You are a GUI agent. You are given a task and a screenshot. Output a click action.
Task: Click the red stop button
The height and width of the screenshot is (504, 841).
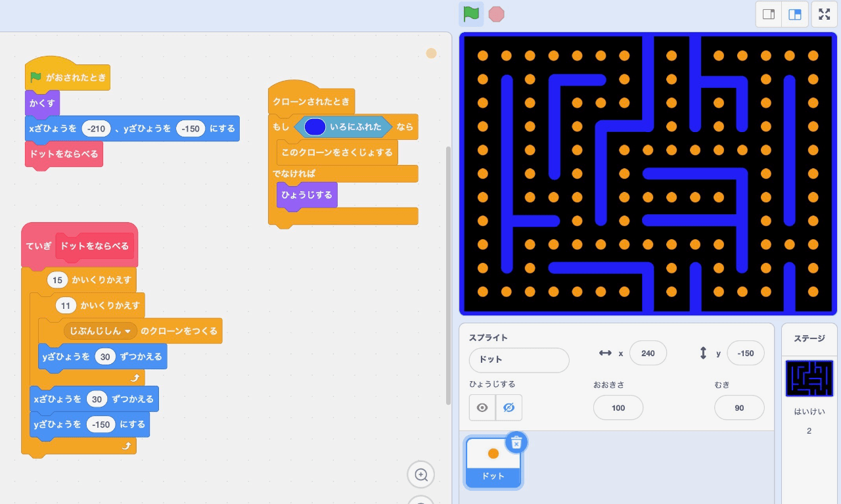pos(497,14)
